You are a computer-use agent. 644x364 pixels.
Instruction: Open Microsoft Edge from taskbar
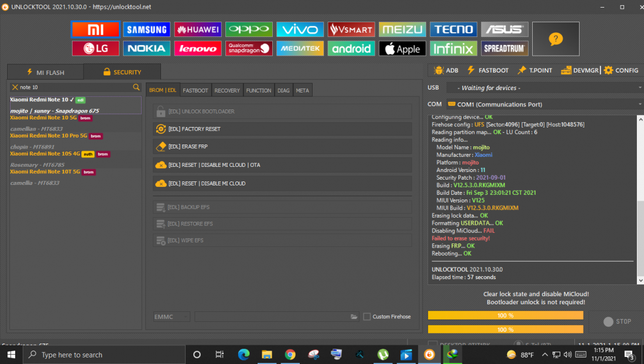coord(244,355)
